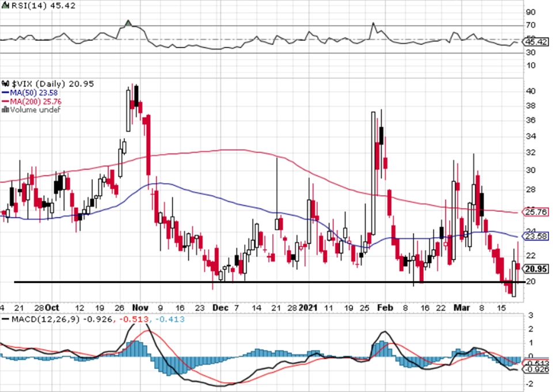Click the Nov label on date axis
Image resolution: width=555 pixels, height=392 pixels.
click(140, 308)
